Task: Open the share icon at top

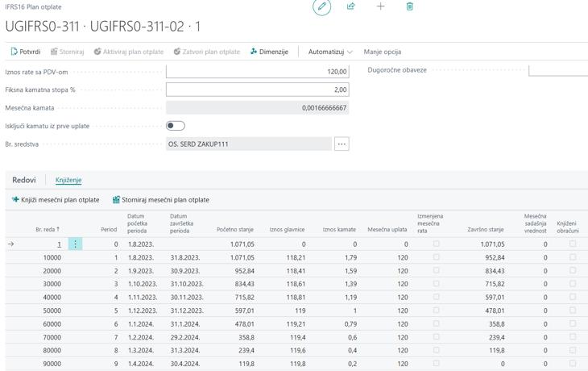Action: coord(350,6)
